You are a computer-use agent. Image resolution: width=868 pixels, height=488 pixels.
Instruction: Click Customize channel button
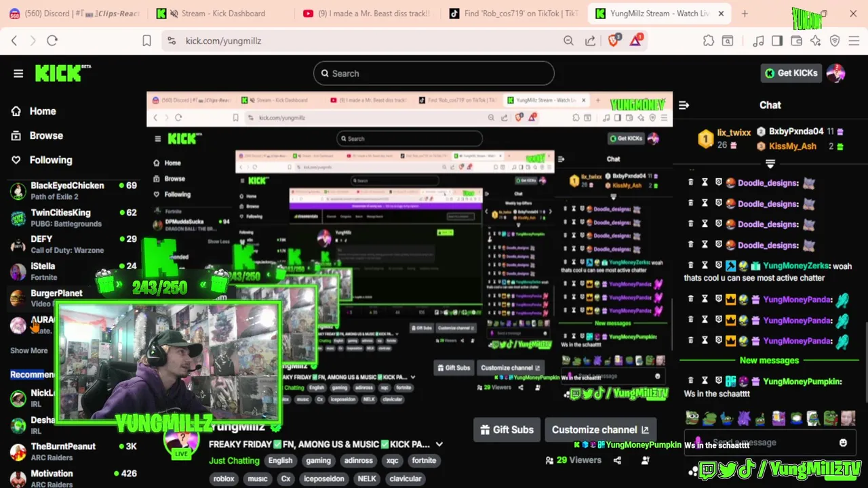(x=600, y=430)
